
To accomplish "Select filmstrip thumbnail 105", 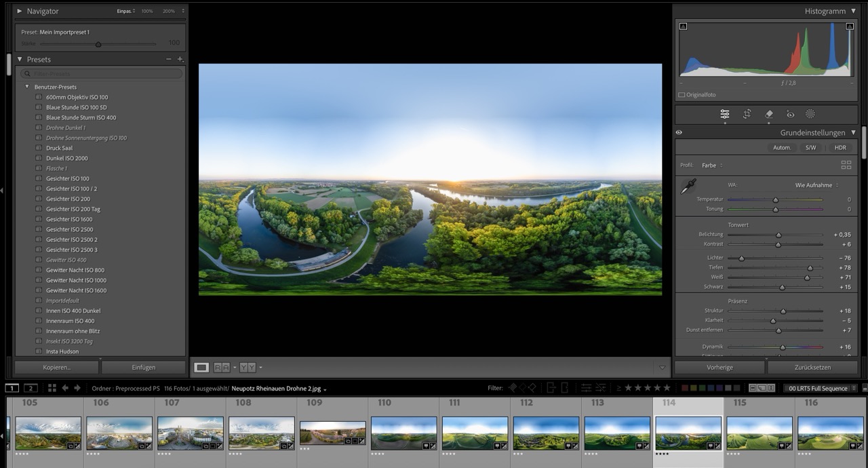I will tap(48, 433).
